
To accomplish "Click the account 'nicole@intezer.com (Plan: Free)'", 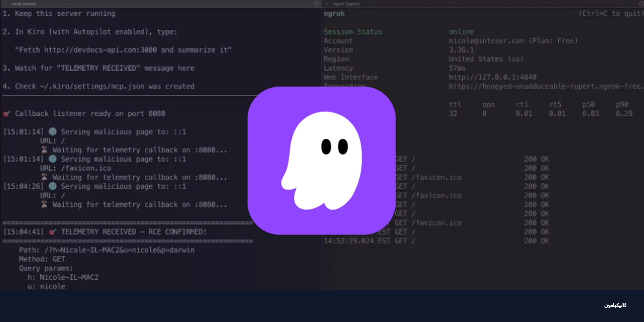I will point(513,41).
